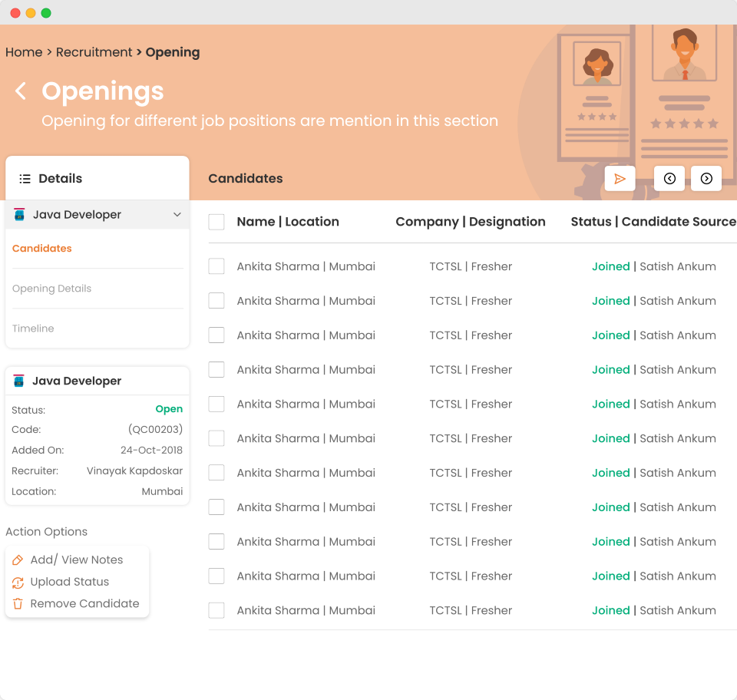Image resolution: width=737 pixels, height=700 pixels.
Task: Go to next candidates page arrow
Action: coord(706,178)
